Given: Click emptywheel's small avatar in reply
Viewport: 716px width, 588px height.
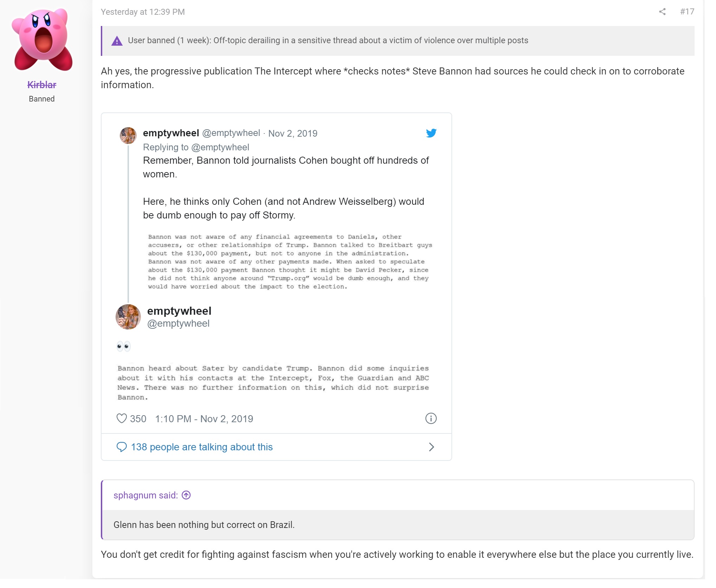Looking at the screenshot, I should (x=128, y=135).
